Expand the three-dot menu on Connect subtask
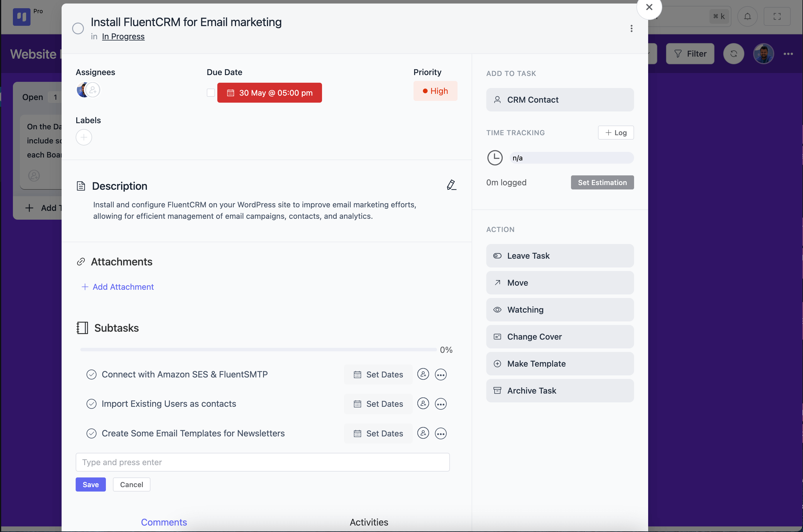The height and width of the screenshot is (532, 803). click(441, 374)
